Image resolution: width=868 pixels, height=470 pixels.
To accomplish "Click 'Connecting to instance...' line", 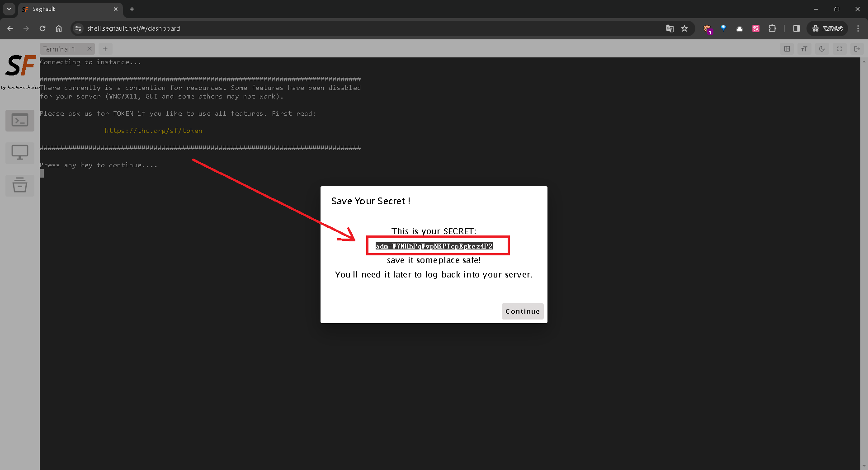I will pos(90,62).
